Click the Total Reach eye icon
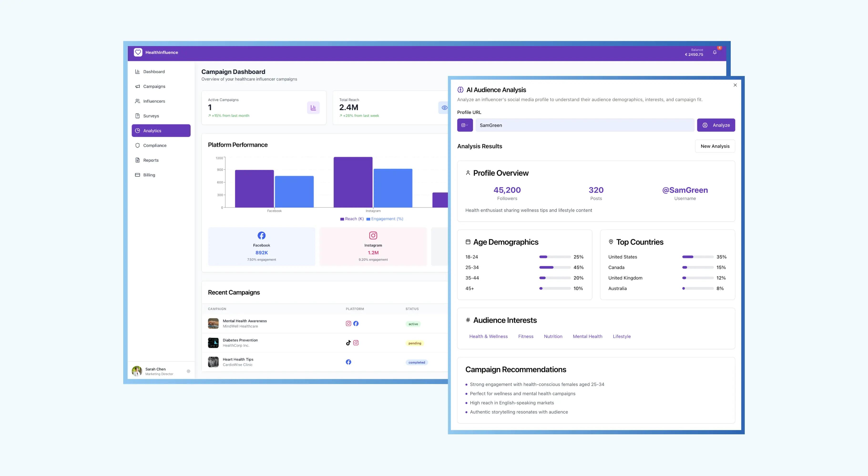Viewport: 868px width, 476px height. 444,108
